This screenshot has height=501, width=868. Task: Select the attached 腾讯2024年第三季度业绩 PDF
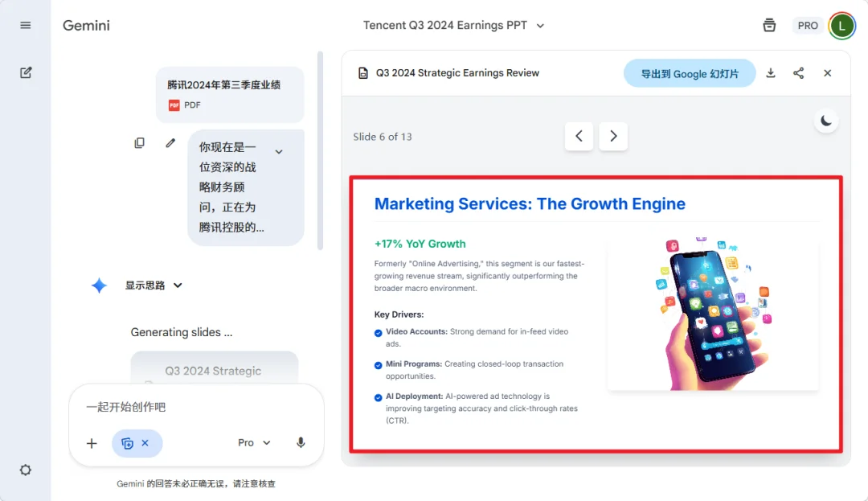[x=230, y=95]
